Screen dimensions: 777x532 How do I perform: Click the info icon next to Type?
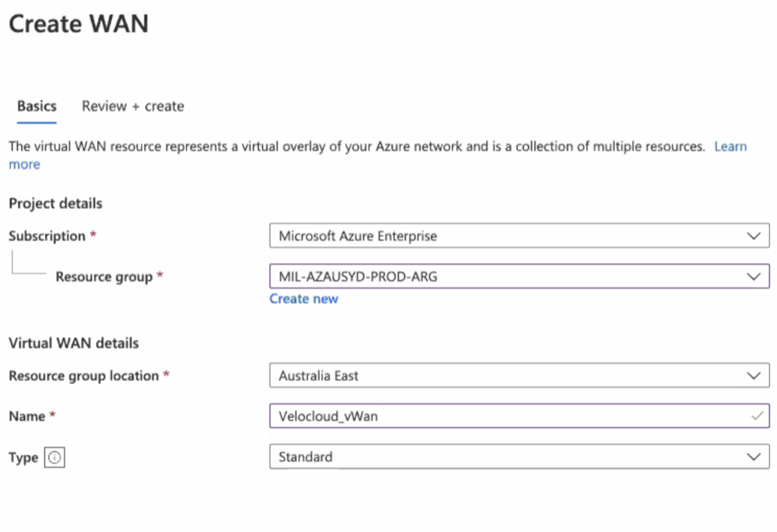pos(54,458)
